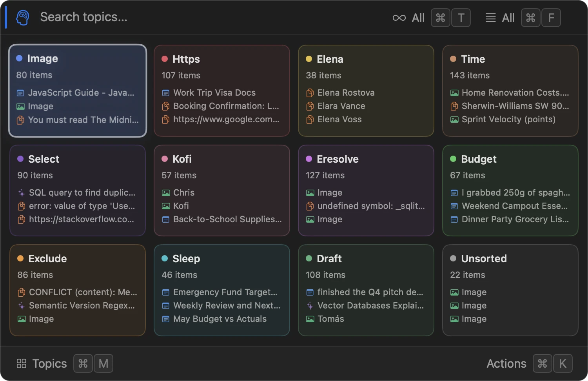Open the Elena topic card heading
This screenshot has height=381, width=588.
coord(330,59)
